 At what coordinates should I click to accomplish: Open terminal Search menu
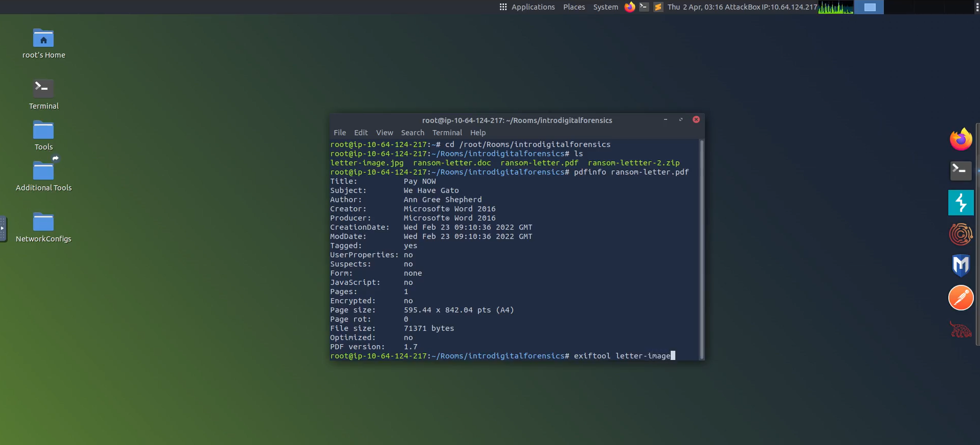point(412,133)
